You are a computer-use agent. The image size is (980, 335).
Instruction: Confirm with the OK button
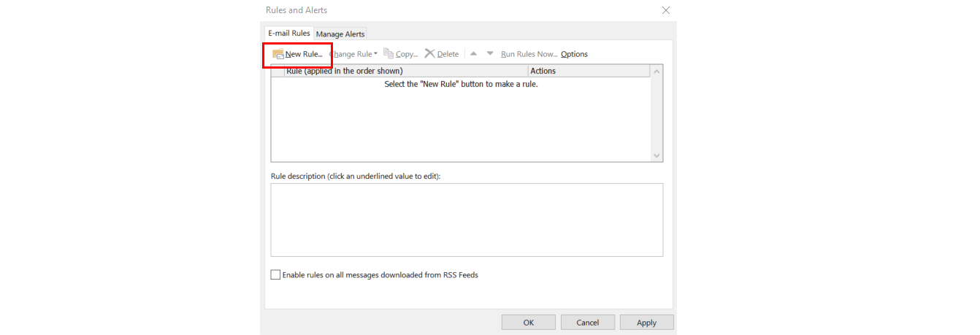pos(528,322)
